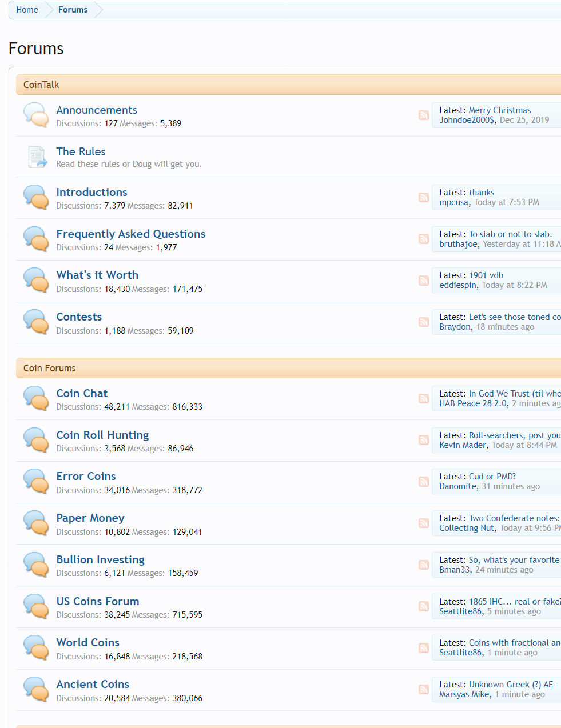Open latest thread 1901 vdb
The width and height of the screenshot is (561, 728).
pyautogui.click(x=486, y=275)
